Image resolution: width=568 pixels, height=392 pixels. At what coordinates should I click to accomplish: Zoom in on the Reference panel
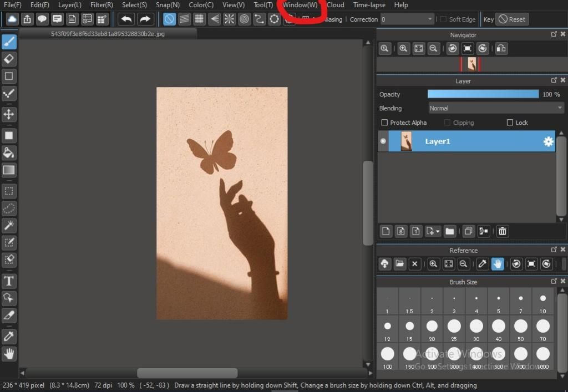(x=433, y=264)
